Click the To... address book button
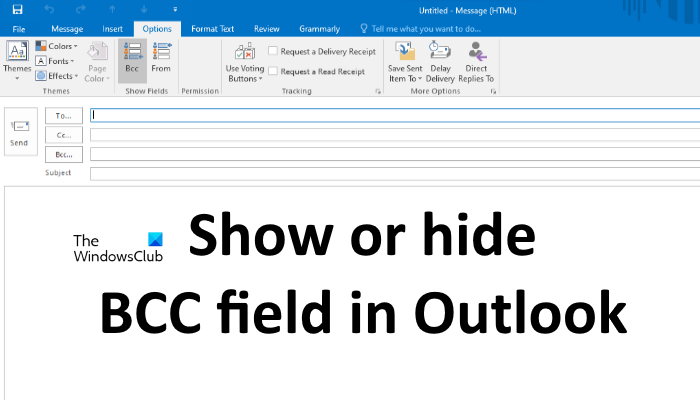The image size is (700, 400). pos(64,115)
